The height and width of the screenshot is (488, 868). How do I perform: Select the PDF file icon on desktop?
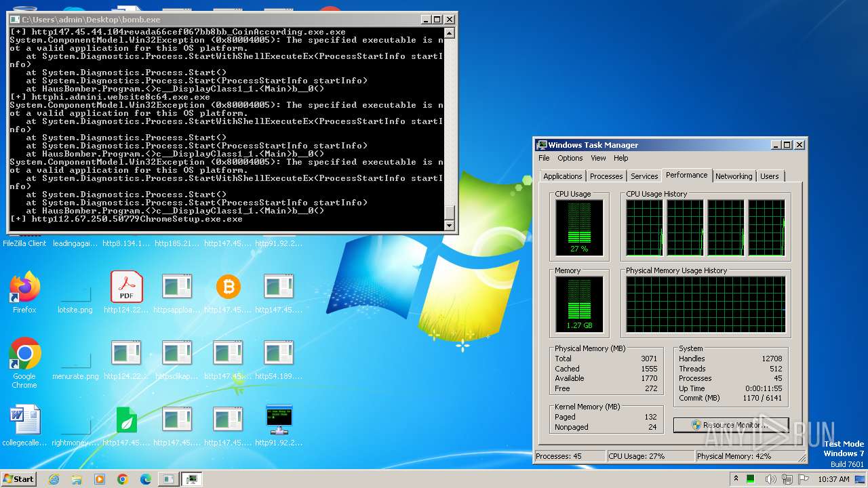click(126, 287)
